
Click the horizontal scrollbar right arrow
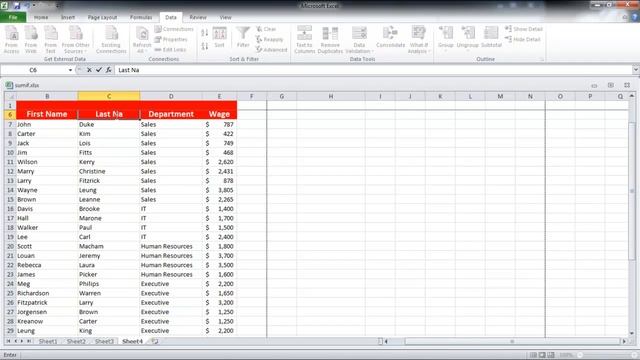pos(623,341)
